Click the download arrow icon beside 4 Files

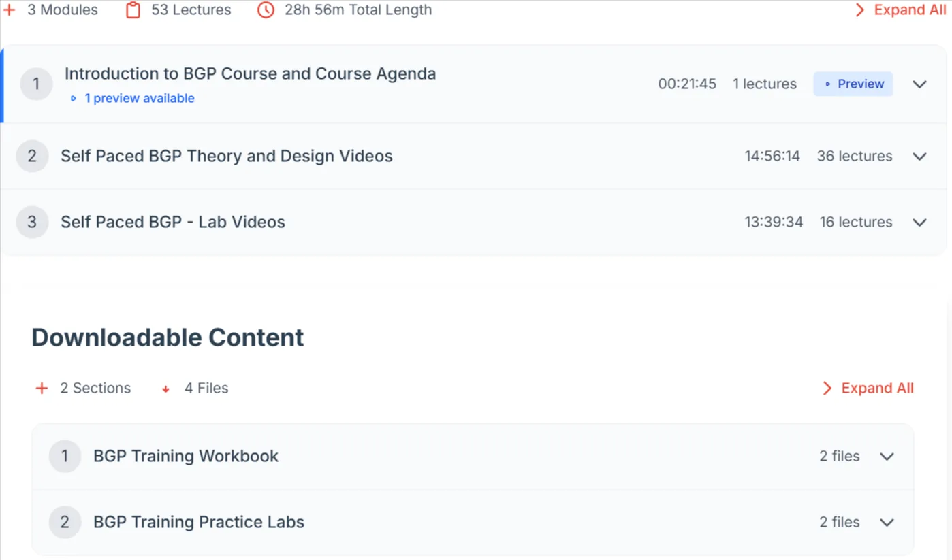[165, 389]
